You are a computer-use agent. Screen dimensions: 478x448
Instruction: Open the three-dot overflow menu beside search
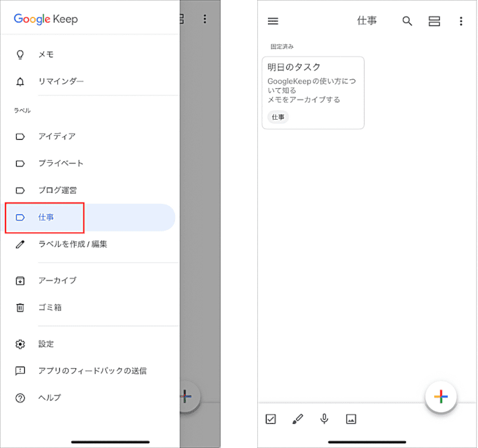pyautogui.click(x=461, y=21)
